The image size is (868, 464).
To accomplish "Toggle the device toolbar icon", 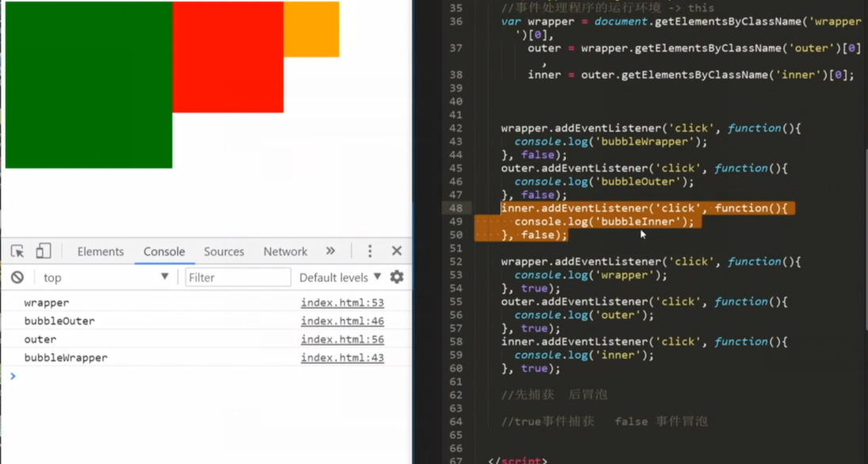I will coord(44,251).
